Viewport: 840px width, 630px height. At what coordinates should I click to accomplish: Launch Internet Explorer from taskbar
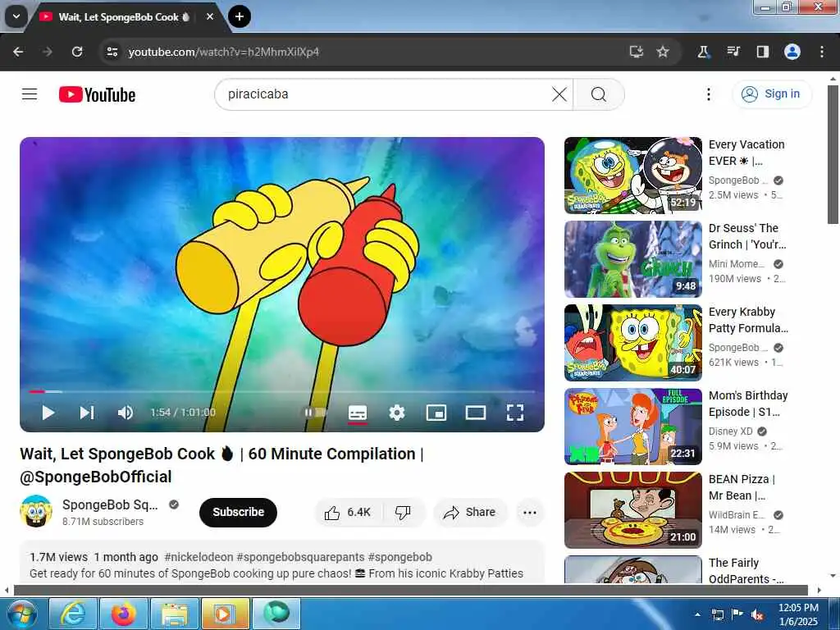72,614
